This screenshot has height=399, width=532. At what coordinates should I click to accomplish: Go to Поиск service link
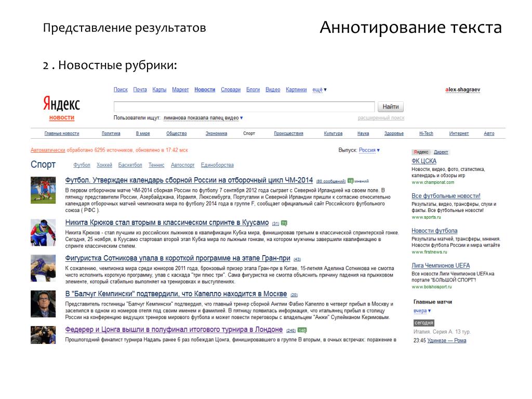click(x=121, y=89)
